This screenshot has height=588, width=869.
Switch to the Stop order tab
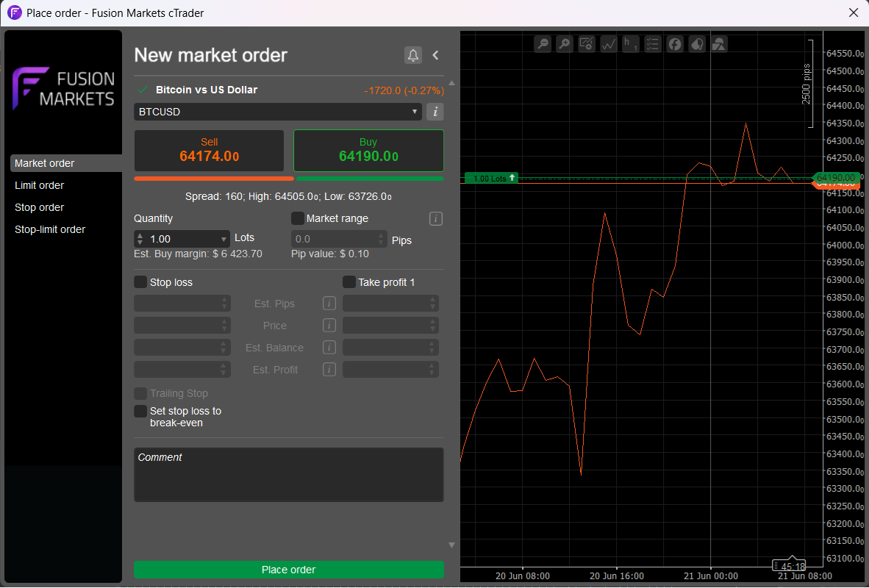(x=40, y=207)
